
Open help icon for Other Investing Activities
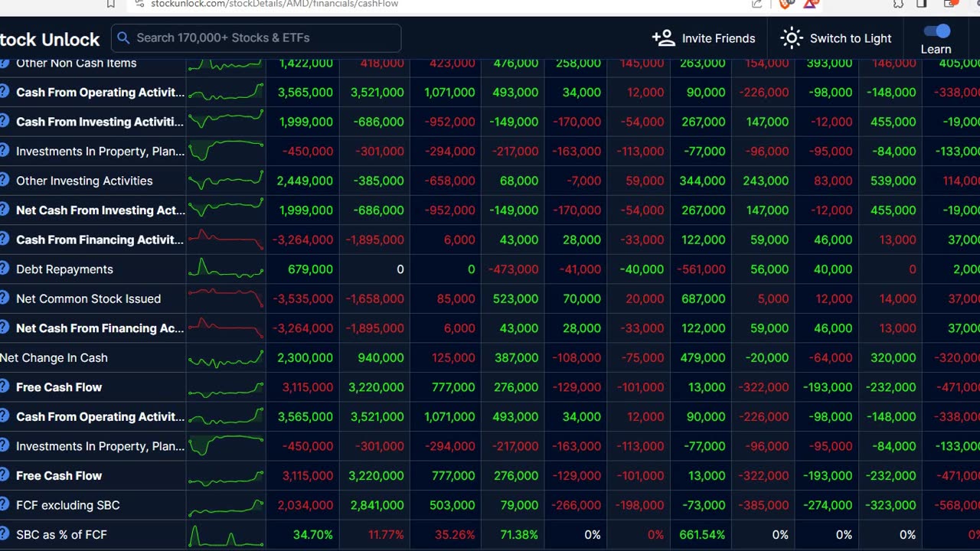pos(3,181)
